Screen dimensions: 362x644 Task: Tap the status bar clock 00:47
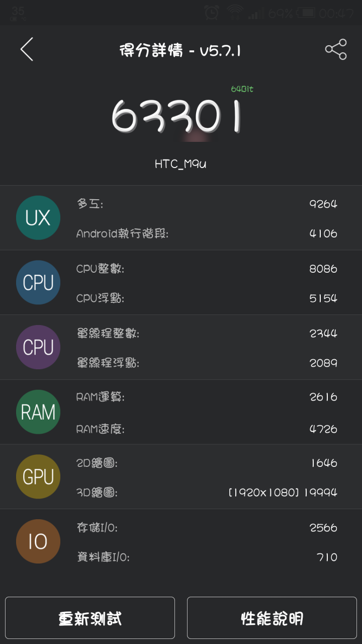pyautogui.click(x=336, y=13)
